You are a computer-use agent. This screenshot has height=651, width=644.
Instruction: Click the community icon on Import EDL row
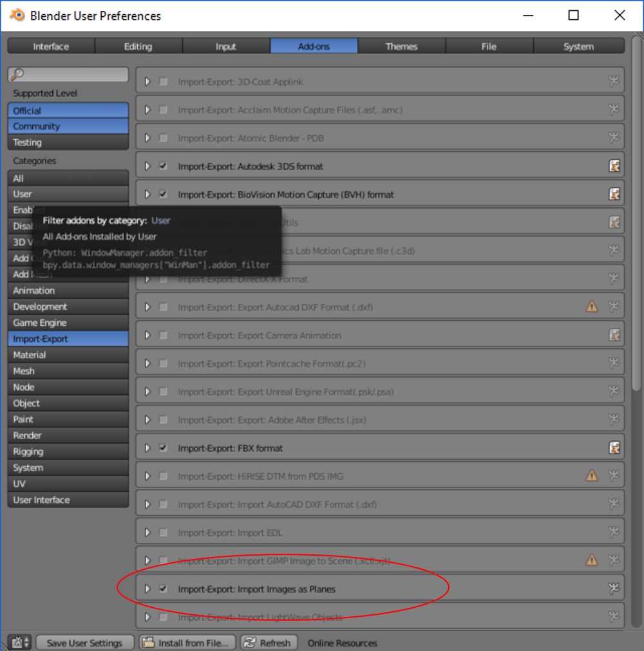[614, 533]
